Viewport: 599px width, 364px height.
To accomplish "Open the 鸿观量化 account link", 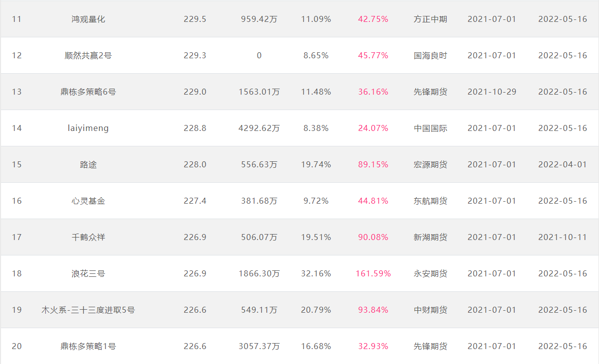I will (88, 19).
